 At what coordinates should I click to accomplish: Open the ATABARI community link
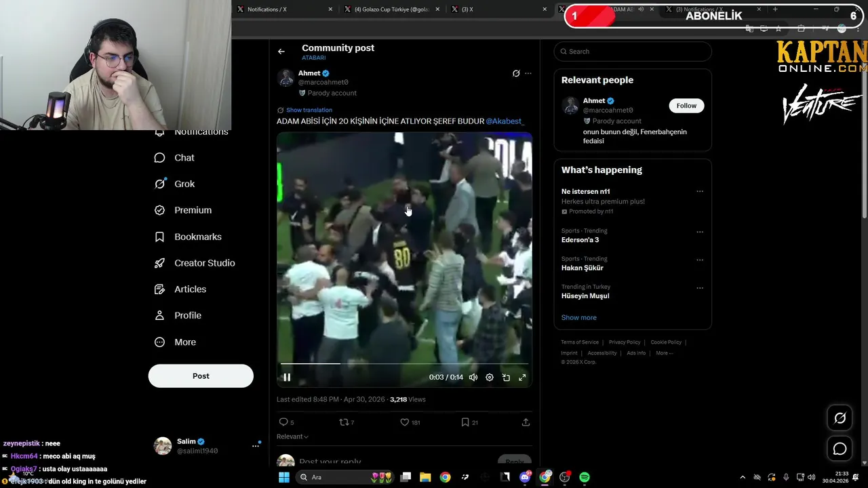pyautogui.click(x=314, y=58)
